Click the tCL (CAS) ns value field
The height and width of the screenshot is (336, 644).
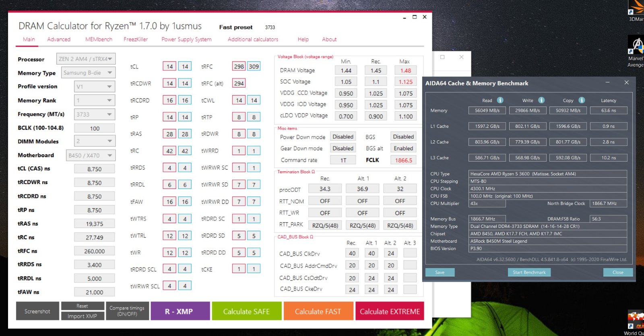tap(95, 169)
